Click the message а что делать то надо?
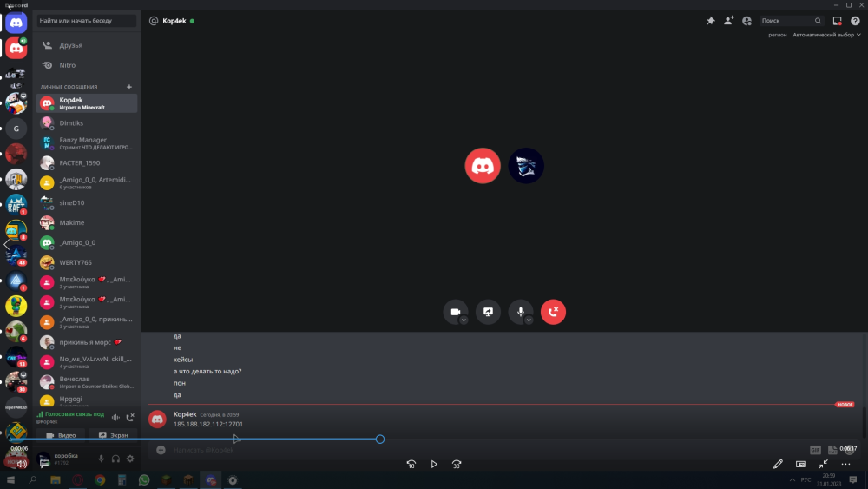This screenshot has height=489, width=868. pos(207,372)
